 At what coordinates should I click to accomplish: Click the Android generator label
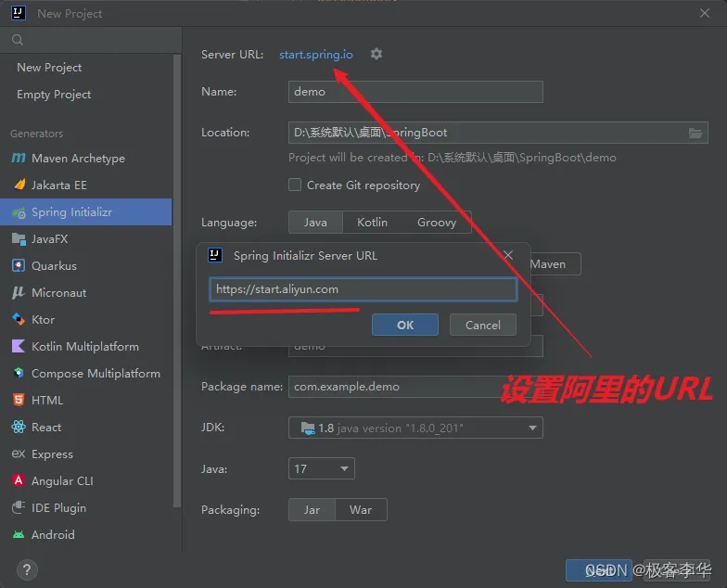click(53, 534)
